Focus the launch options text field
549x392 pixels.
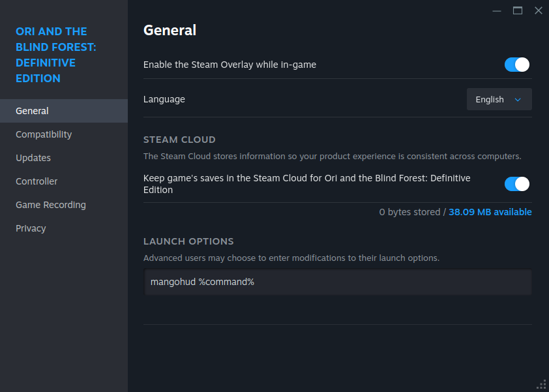(338, 282)
